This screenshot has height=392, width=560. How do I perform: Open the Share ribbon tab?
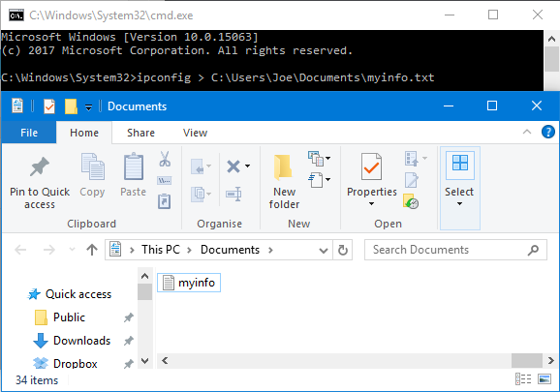pos(140,133)
